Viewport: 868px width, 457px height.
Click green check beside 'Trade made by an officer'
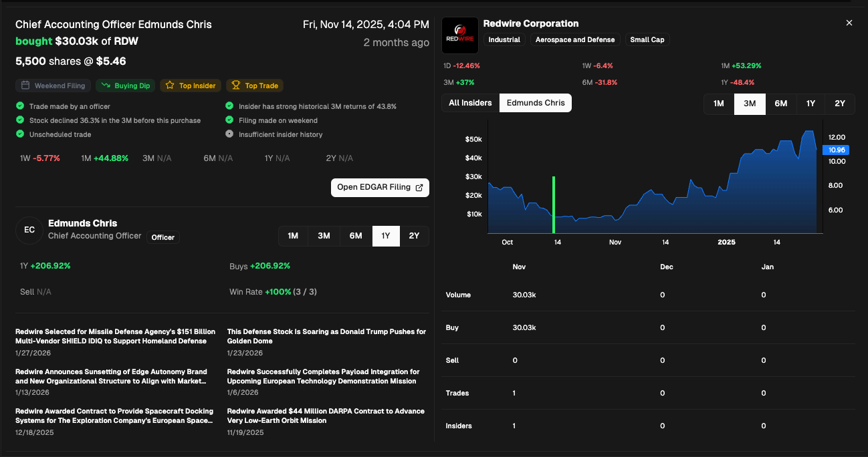20,106
